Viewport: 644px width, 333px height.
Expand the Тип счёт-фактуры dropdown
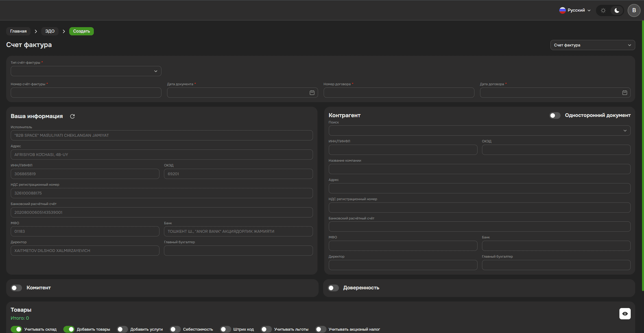(x=86, y=71)
